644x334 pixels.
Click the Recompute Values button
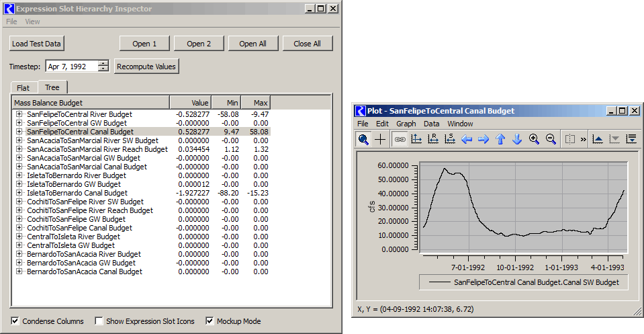[146, 67]
